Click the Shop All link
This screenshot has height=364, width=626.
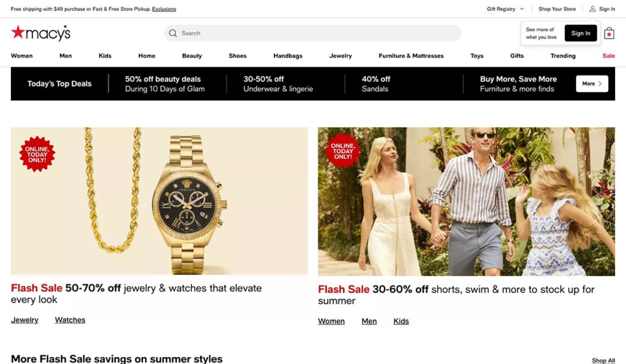click(x=603, y=360)
